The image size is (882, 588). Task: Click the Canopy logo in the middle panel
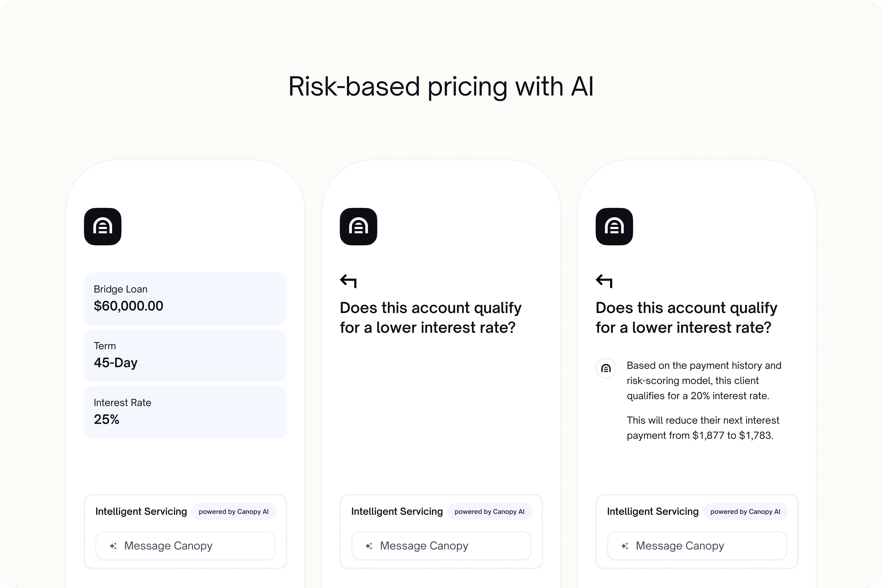pos(358,227)
